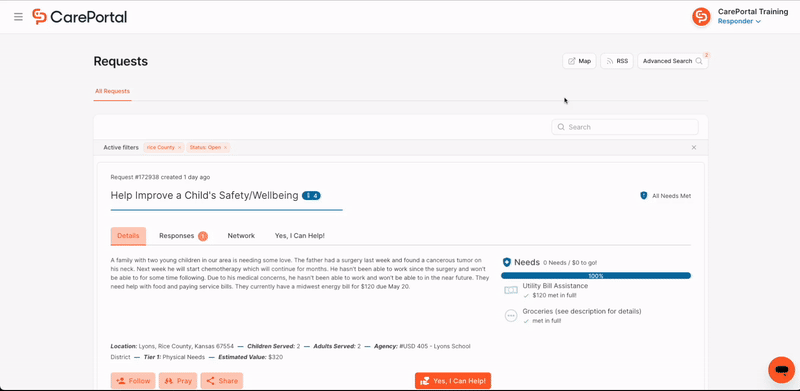Click Utility Bill Assistance need text
This screenshot has width=800, height=391.
[x=555, y=286]
